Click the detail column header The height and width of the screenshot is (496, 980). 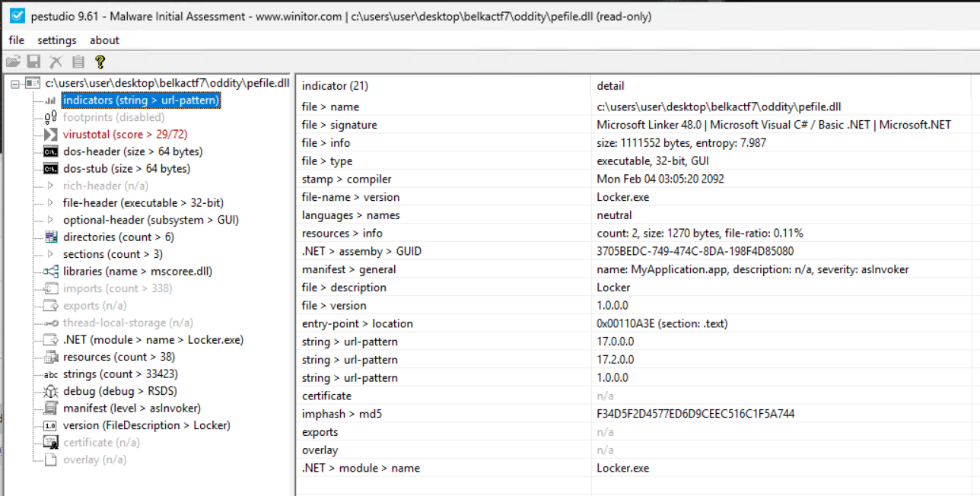pyautogui.click(x=781, y=86)
